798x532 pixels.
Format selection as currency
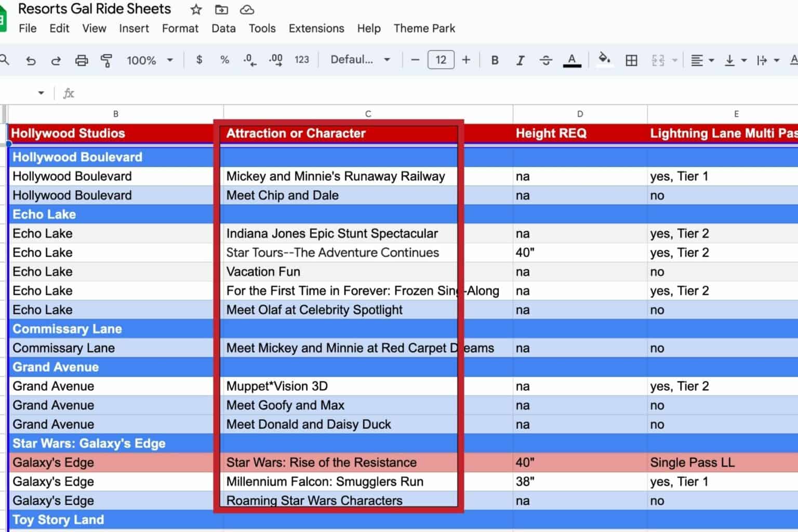click(x=198, y=60)
